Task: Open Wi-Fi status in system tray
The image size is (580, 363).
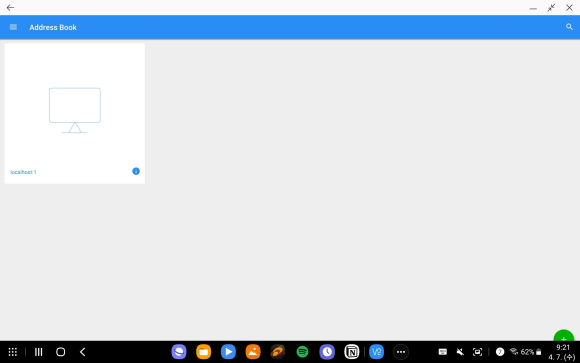Action: click(514, 352)
